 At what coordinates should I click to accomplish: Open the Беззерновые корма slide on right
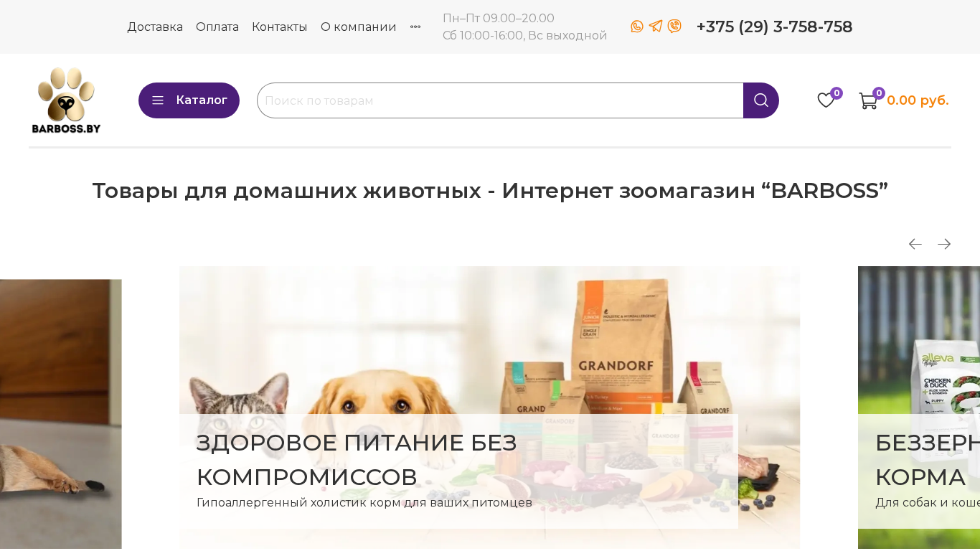pos(919,408)
